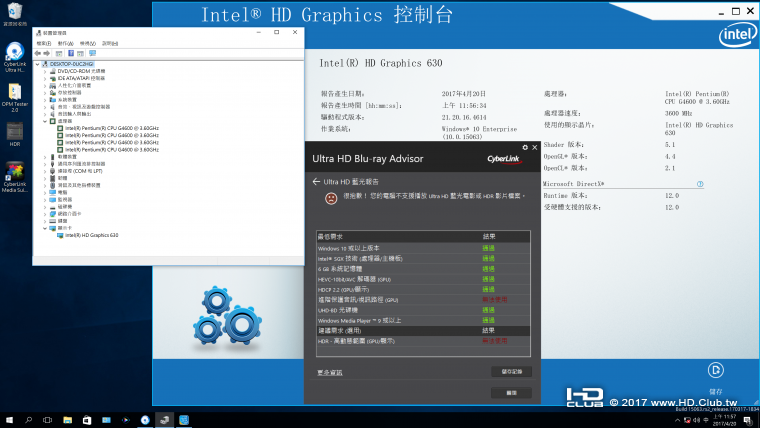
Task: Open taskbar search magnifier
Action: pyautogui.click(x=29, y=420)
